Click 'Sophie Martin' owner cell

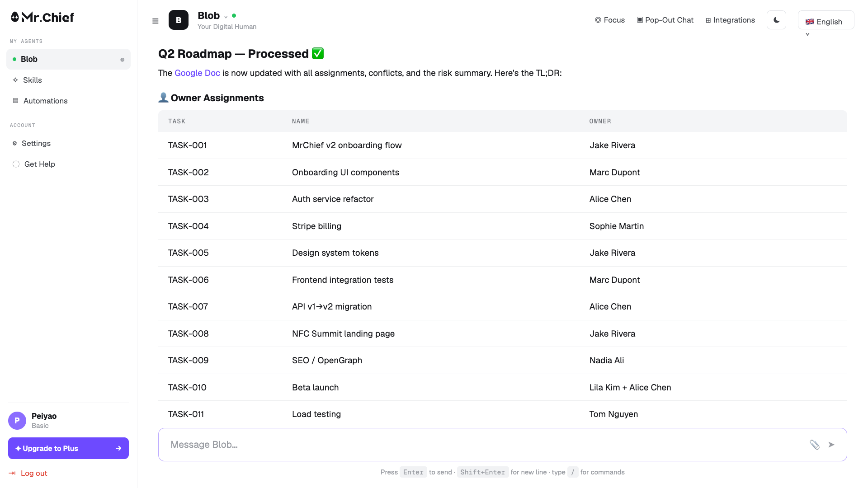617,226
